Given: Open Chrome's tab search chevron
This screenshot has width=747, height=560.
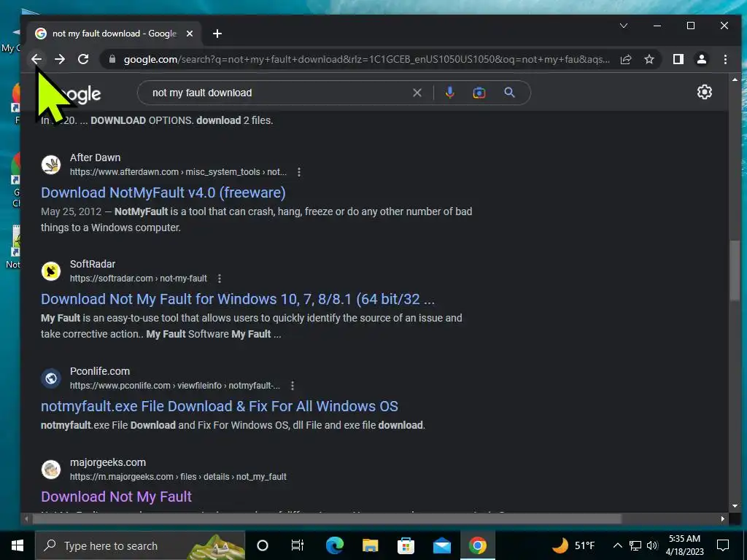Looking at the screenshot, I should (624, 26).
